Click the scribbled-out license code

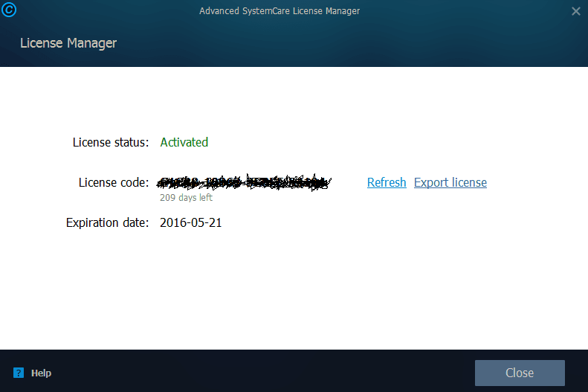pos(244,182)
